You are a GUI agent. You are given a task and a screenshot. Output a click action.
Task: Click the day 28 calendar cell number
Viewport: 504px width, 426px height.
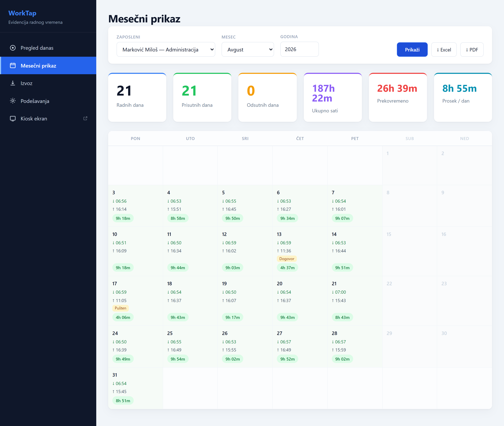pyautogui.click(x=334, y=333)
